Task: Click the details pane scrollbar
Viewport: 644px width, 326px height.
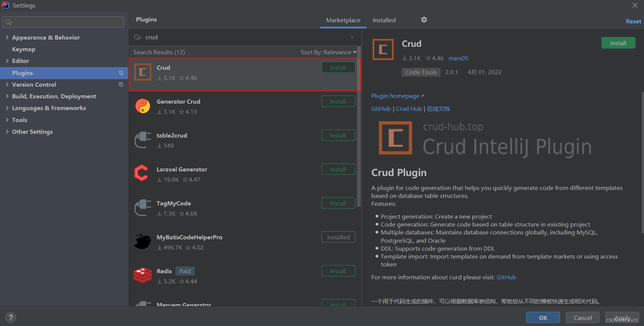Action: pyautogui.click(x=642, y=162)
